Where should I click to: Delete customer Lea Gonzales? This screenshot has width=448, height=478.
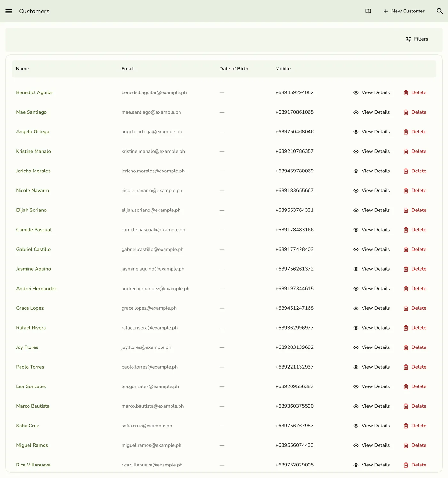click(415, 386)
